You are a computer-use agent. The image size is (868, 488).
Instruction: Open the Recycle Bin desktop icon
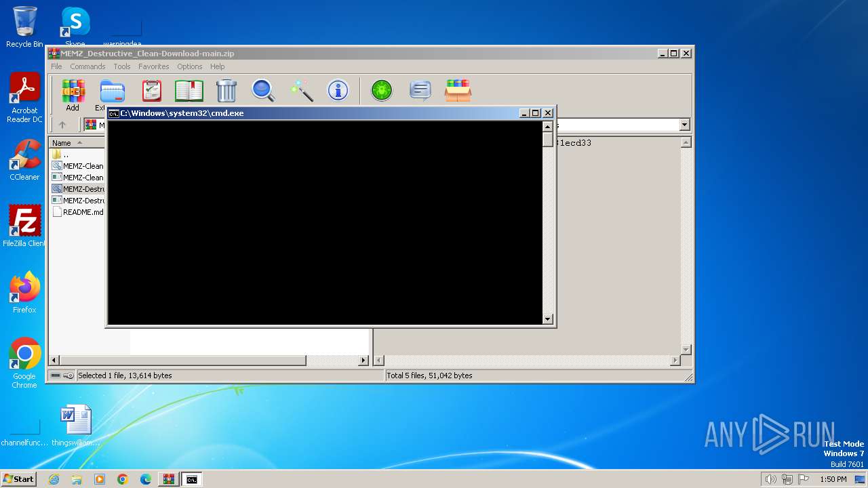[24, 27]
